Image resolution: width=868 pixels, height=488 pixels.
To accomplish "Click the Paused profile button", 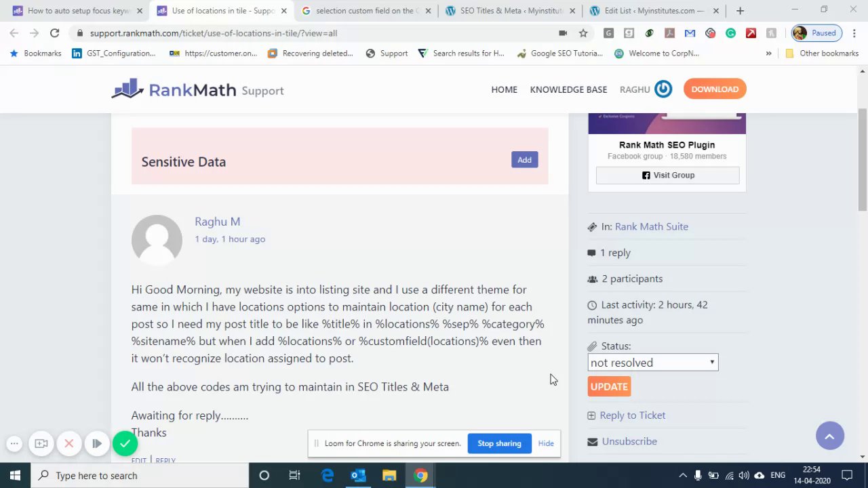I will click(x=817, y=33).
